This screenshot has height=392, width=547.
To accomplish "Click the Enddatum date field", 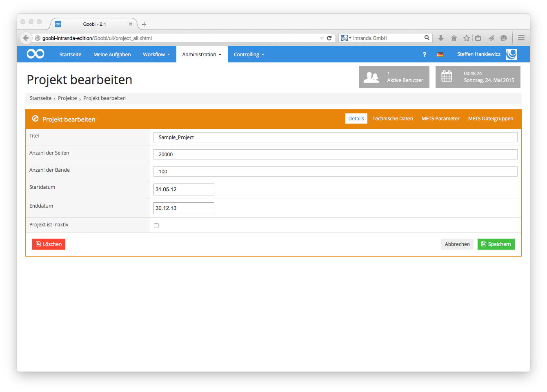I will pyautogui.click(x=184, y=208).
